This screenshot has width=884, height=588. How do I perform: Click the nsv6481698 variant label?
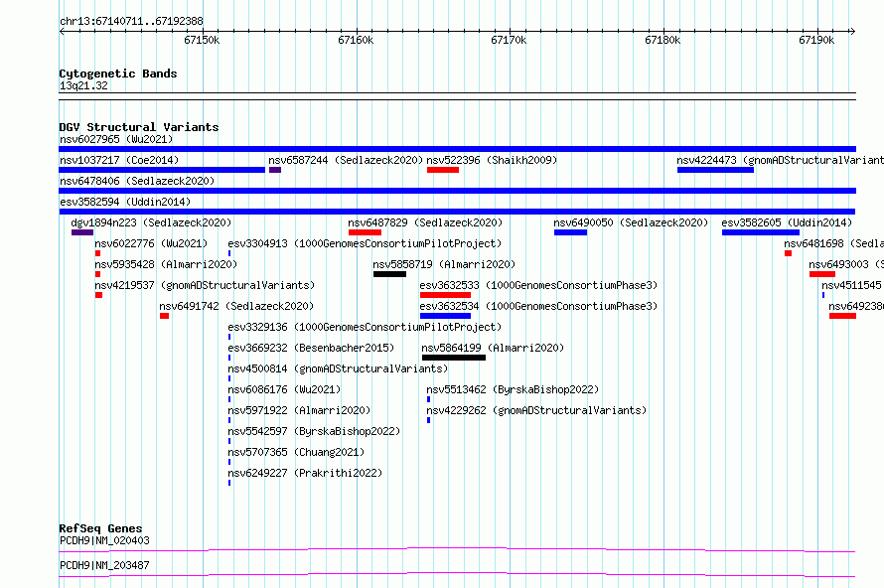click(x=833, y=243)
